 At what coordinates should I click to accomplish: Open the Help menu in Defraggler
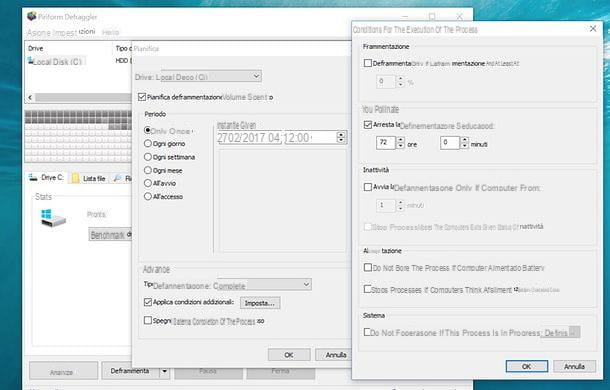pos(110,32)
